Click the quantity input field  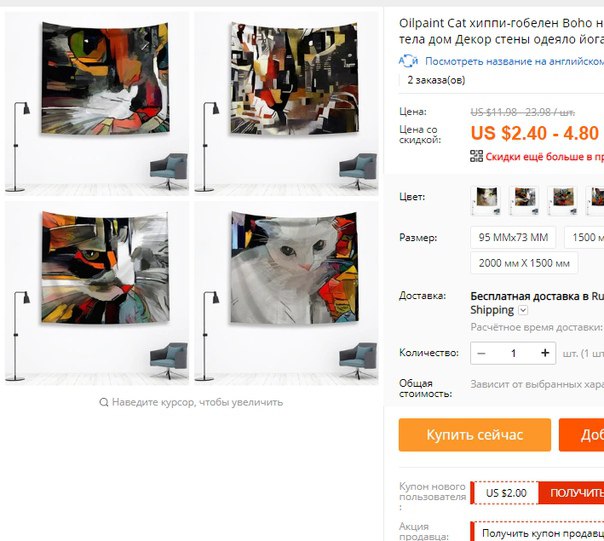click(513, 353)
